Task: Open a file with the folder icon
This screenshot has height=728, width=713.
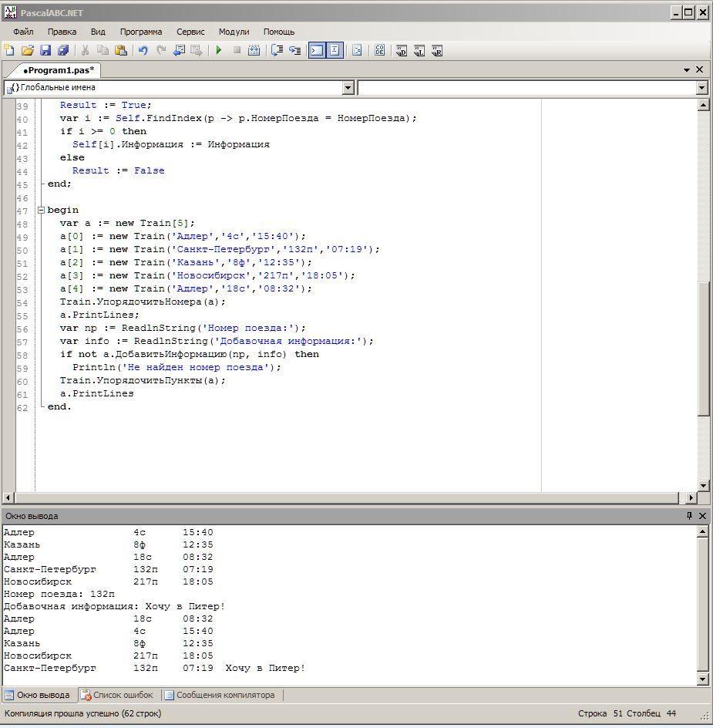Action: (x=28, y=50)
